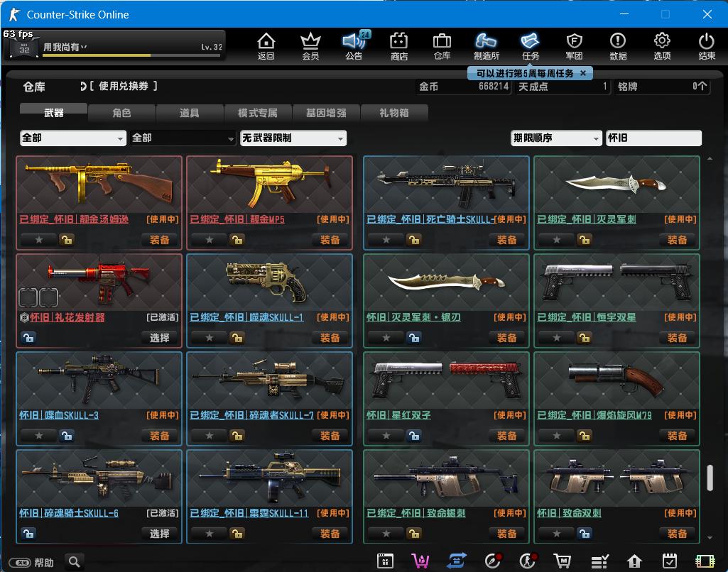This screenshot has width=728, height=572.
Task: Click the 返回 home icon
Action: [x=266, y=46]
